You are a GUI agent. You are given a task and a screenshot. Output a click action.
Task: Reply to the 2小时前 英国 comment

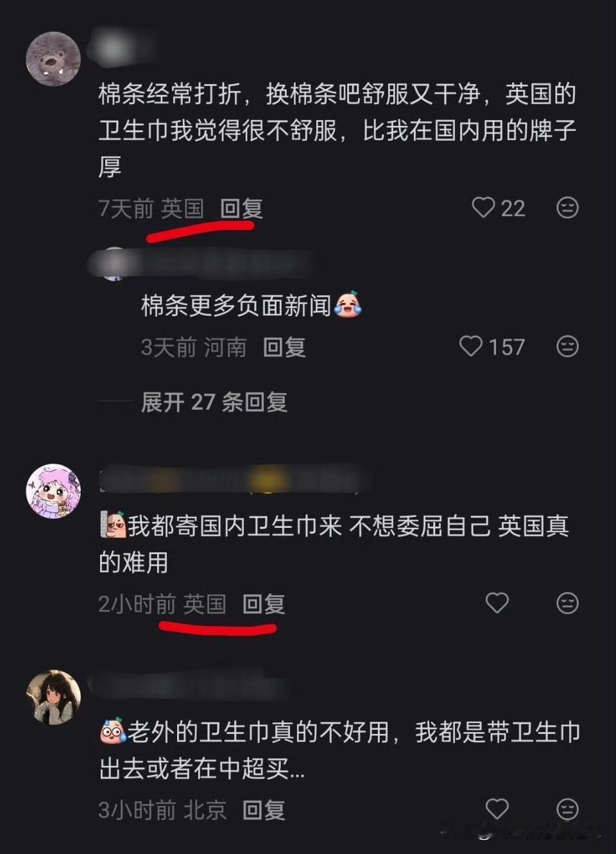264,604
